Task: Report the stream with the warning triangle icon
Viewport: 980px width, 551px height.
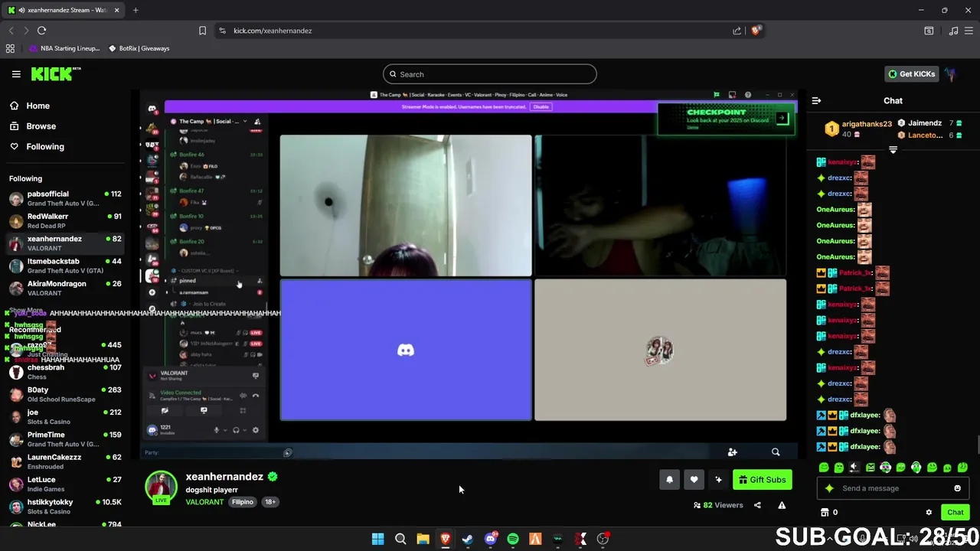Action: pos(782,505)
